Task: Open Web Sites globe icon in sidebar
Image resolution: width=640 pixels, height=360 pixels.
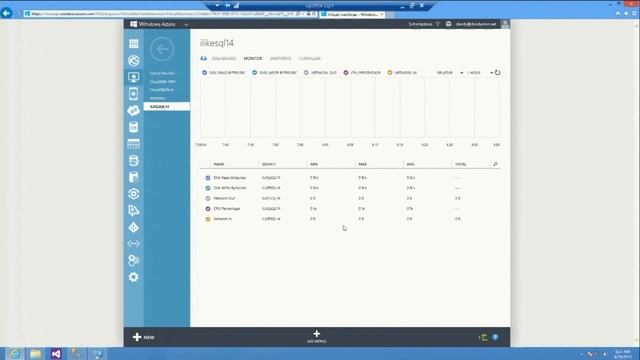Action: (133, 60)
